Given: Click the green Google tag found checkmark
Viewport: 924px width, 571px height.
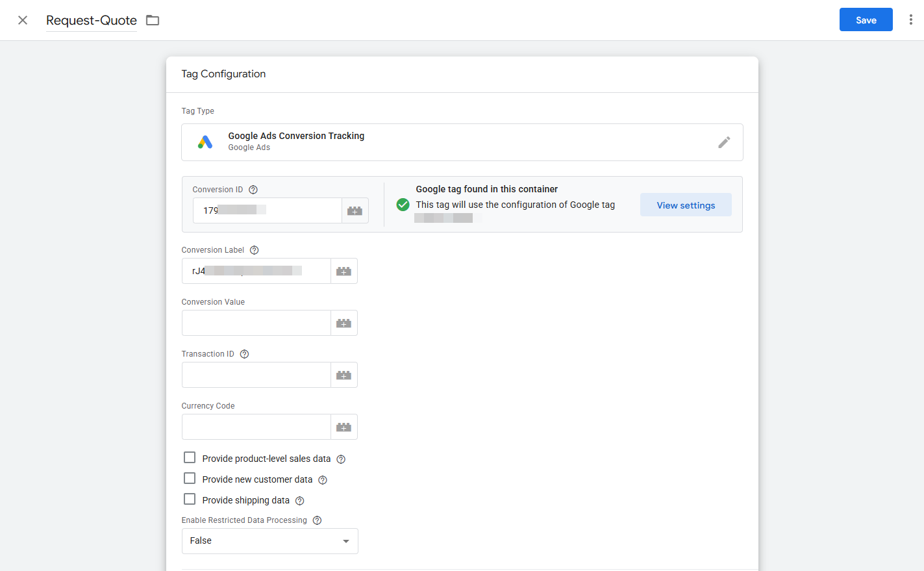Looking at the screenshot, I should coord(403,205).
